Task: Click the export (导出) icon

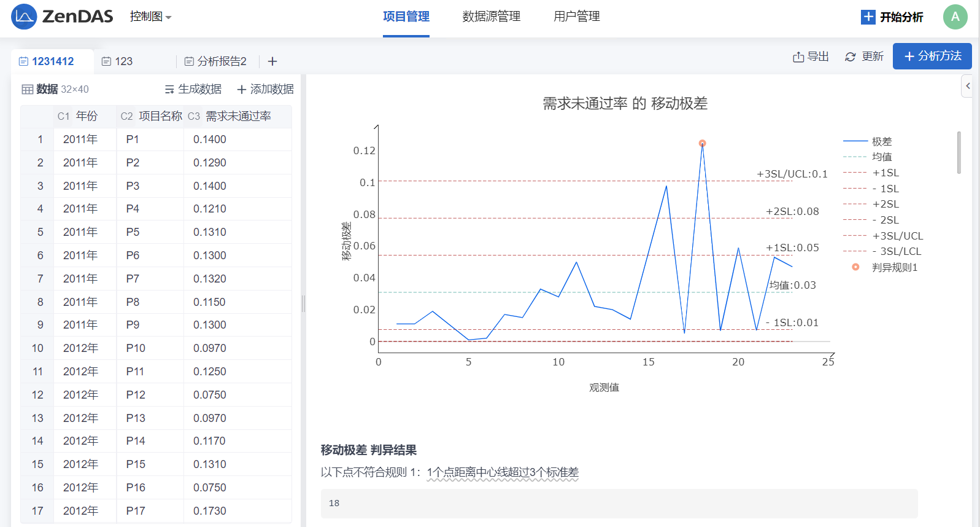Action: [x=798, y=57]
